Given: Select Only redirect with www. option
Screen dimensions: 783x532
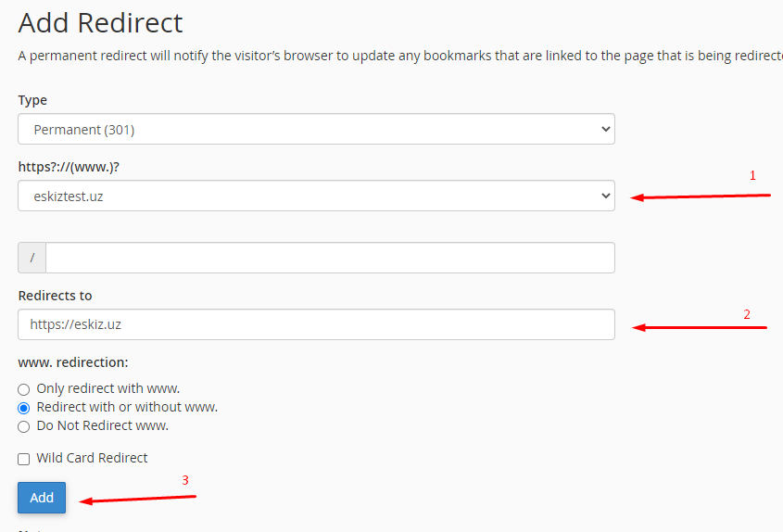Looking at the screenshot, I should [24, 389].
